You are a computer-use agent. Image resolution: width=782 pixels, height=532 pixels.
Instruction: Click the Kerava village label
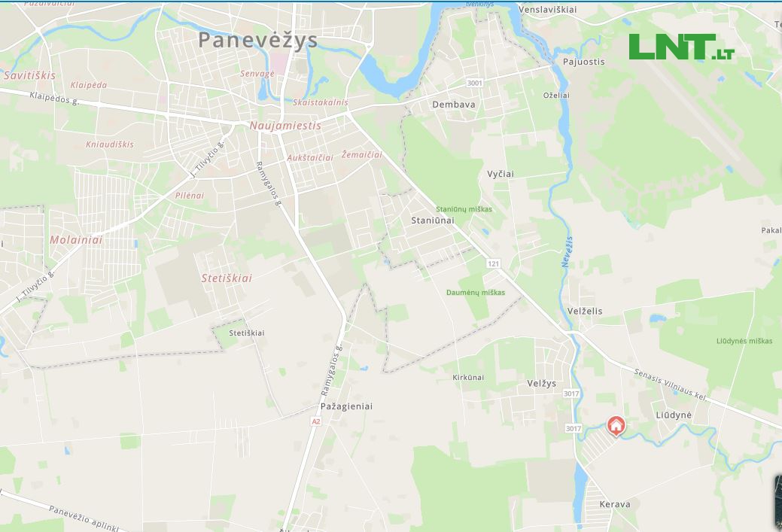pyautogui.click(x=614, y=504)
